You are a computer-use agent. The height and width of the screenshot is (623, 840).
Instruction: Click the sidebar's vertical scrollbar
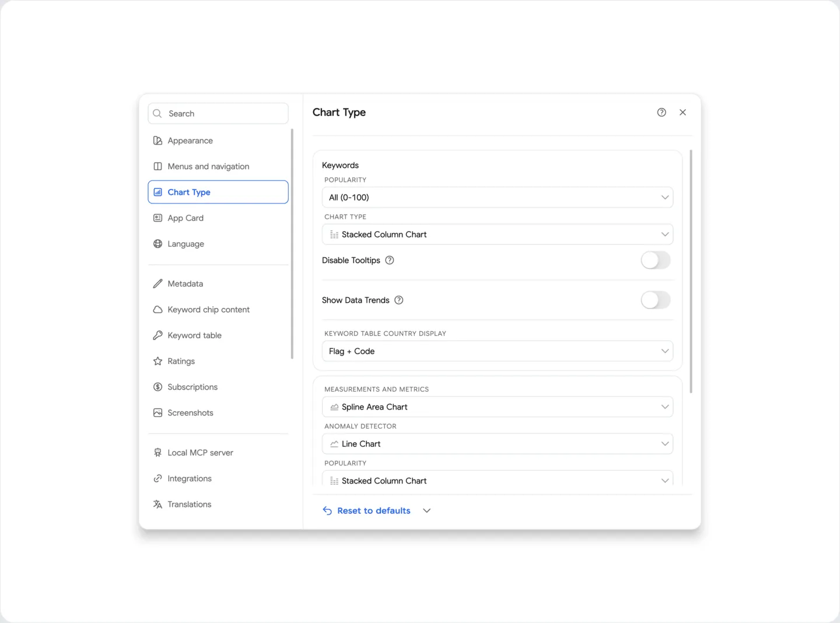[292, 244]
